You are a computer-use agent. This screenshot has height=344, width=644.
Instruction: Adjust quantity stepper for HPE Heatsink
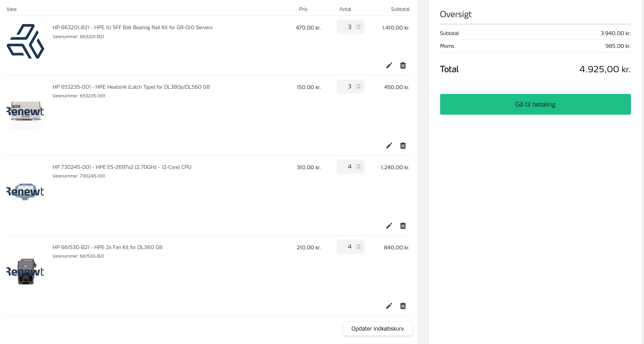[x=359, y=86]
